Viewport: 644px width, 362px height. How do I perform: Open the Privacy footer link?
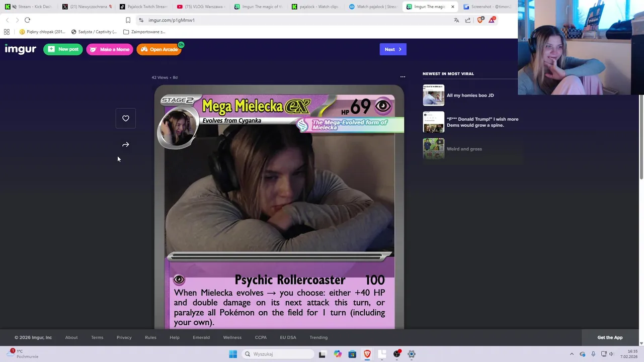(124, 337)
